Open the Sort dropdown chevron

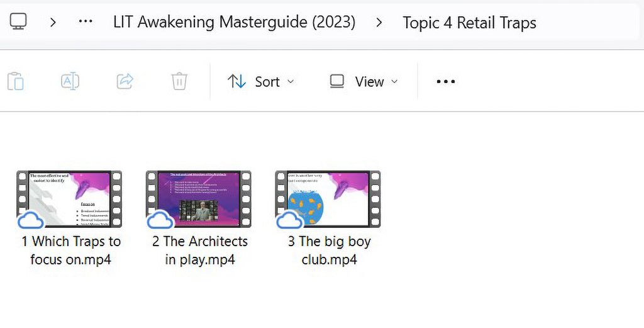[291, 81]
